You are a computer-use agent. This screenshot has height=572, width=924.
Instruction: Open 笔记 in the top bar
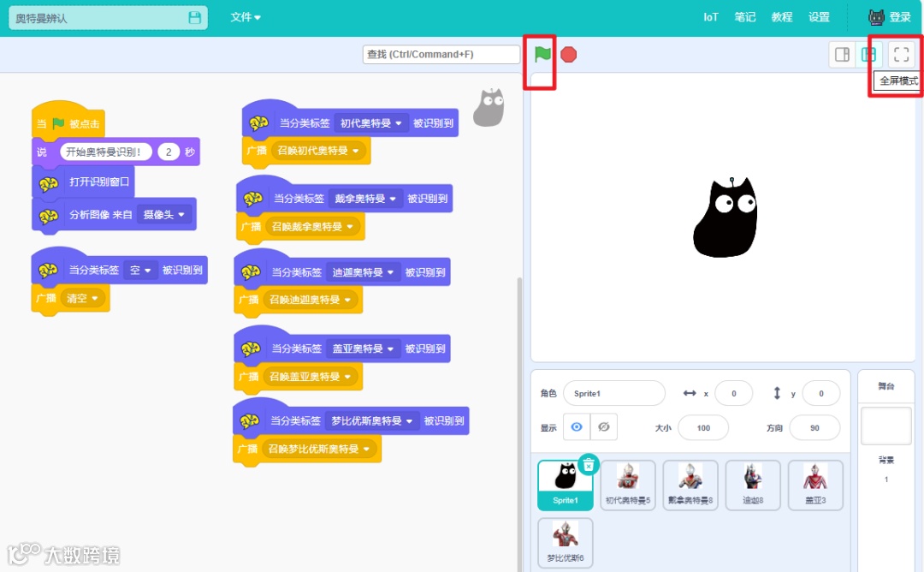[745, 17]
